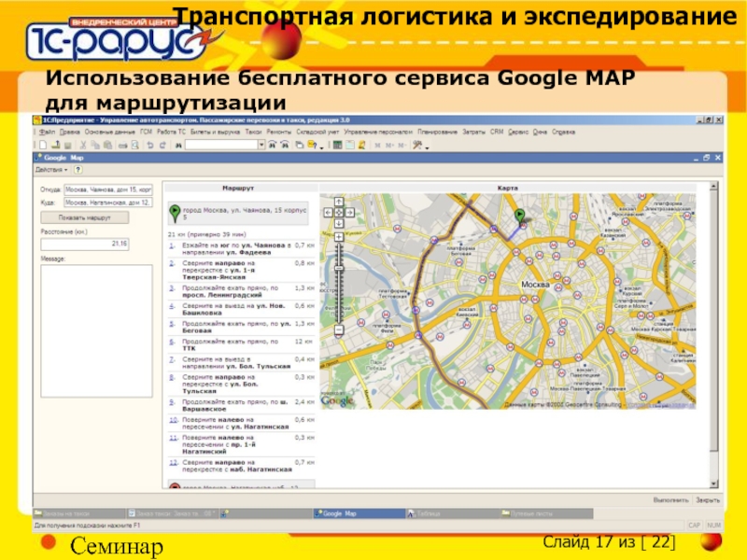Zoom out the map with the minus button
Image resolution: width=747 pixels, height=560 pixels.
[x=339, y=329]
